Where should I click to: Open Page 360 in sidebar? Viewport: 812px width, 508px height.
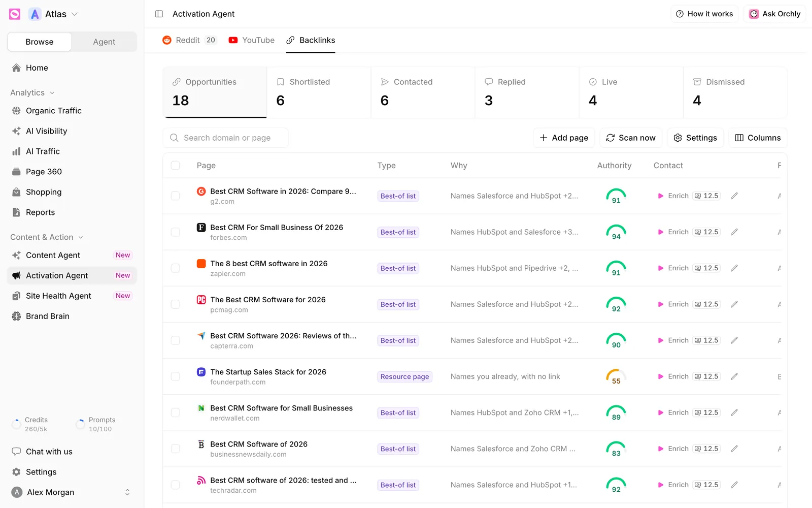(x=72, y=172)
